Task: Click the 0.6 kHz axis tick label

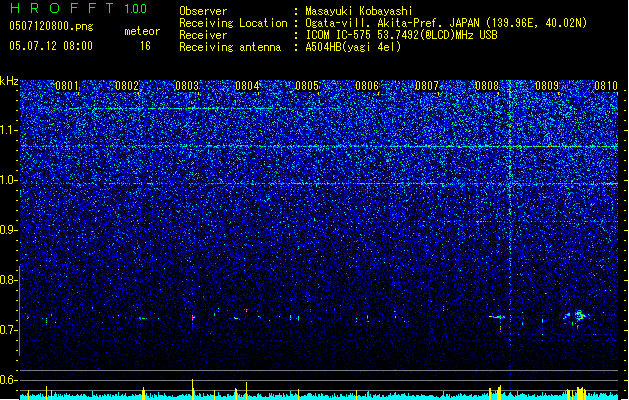Action: click(x=8, y=380)
